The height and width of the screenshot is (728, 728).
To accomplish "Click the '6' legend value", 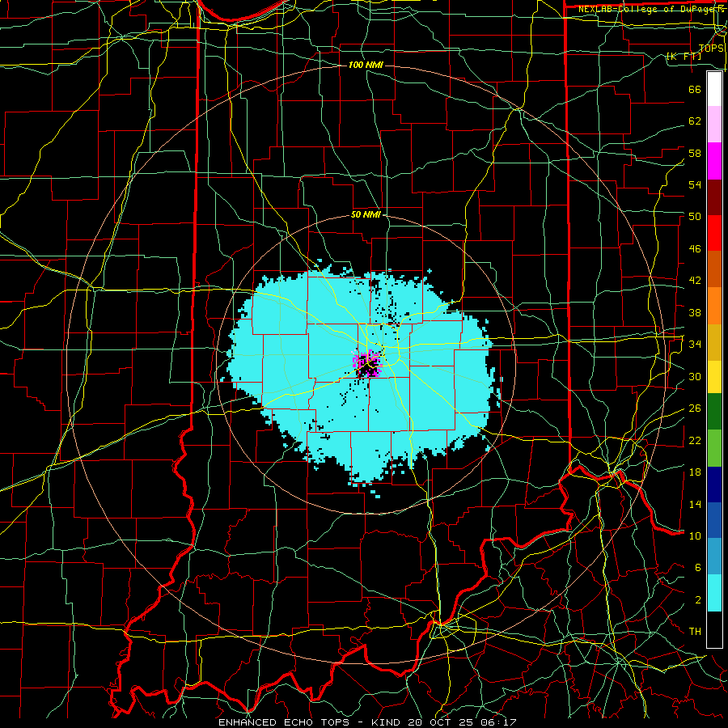I will point(697,568).
